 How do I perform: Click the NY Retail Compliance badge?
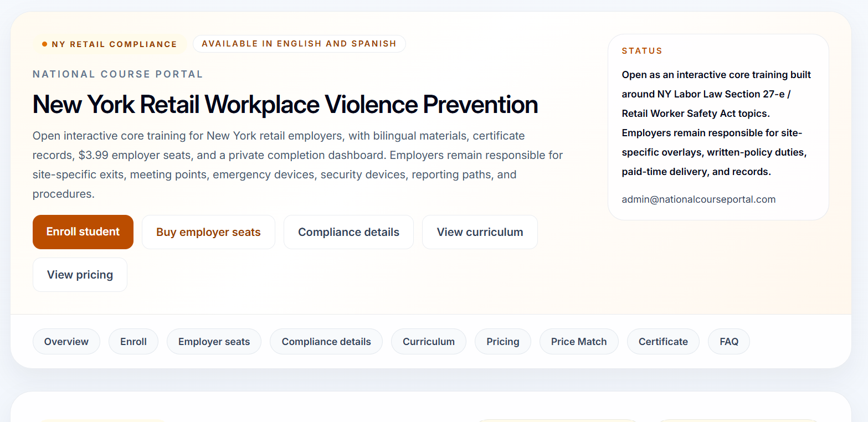coord(110,44)
